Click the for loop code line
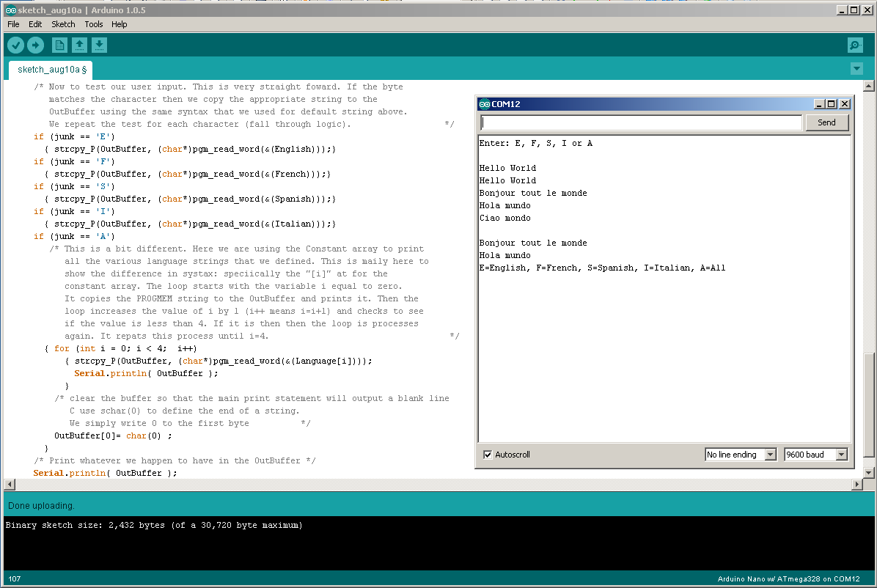The width and height of the screenshot is (877, 588). click(121, 348)
